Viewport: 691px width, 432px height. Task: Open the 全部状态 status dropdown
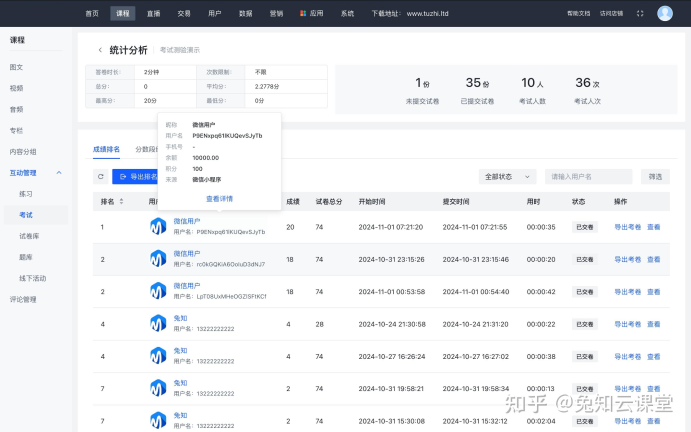tap(507, 177)
